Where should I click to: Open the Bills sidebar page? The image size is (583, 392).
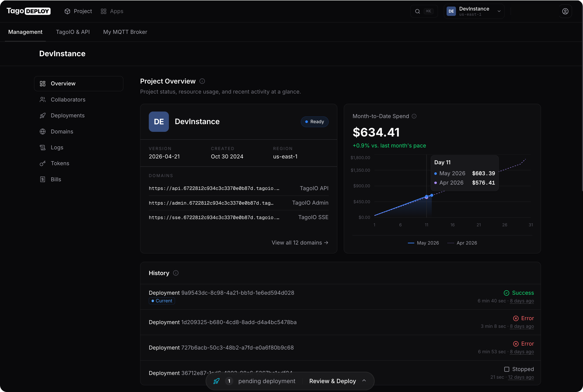(x=78, y=179)
